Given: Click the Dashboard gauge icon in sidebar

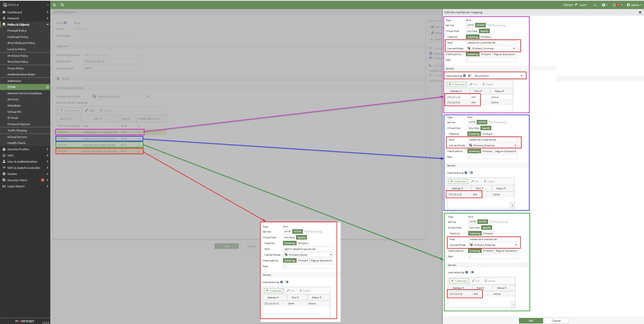Looking at the screenshot, I should tap(4, 12).
